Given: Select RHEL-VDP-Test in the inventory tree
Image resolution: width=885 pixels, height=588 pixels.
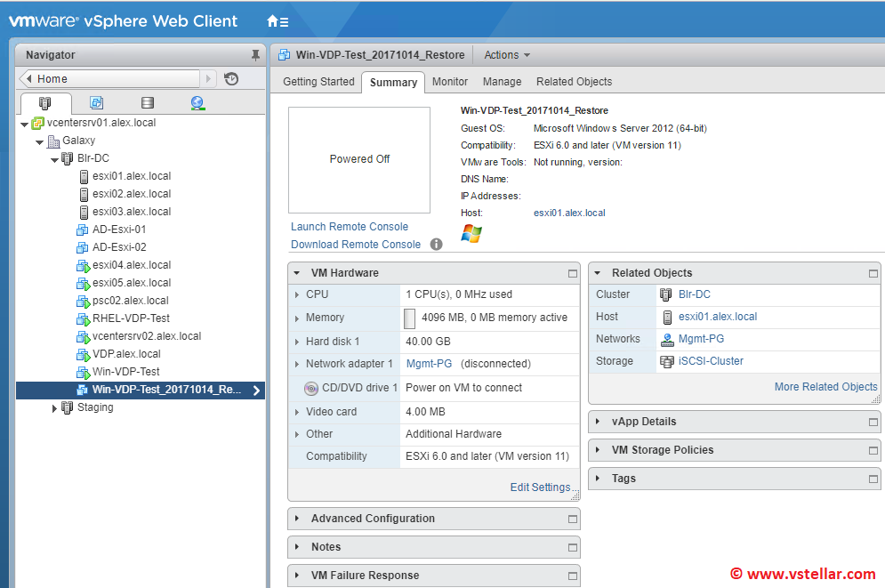Looking at the screenshot, I should click(131, 318).
